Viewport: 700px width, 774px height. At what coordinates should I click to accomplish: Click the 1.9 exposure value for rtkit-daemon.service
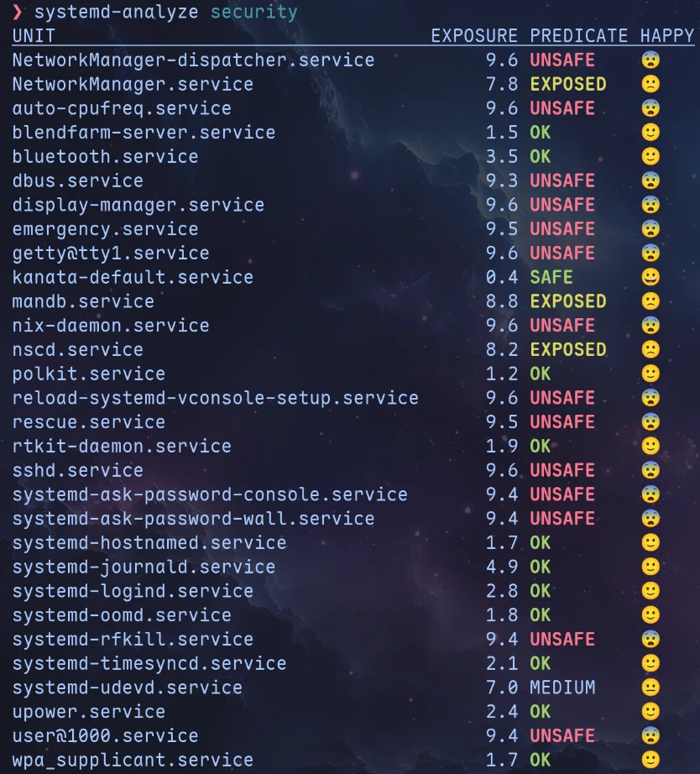pos(502,447)
